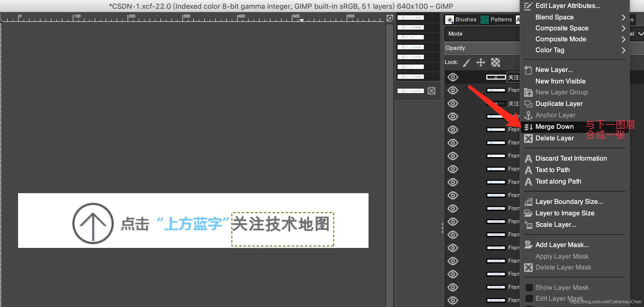Click the Opacity slider

[x=482, y=48]
